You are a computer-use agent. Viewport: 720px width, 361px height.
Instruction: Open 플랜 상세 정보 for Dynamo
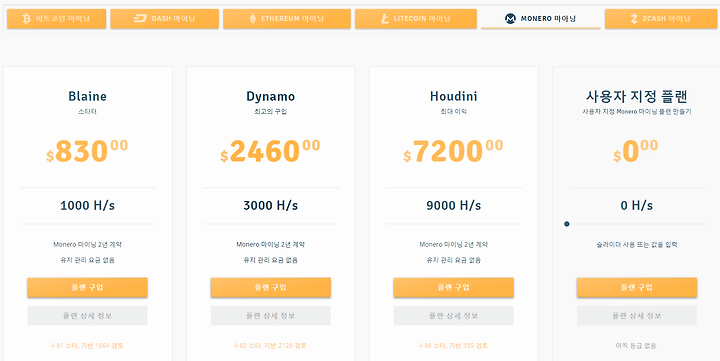click(x=270, y=316)
